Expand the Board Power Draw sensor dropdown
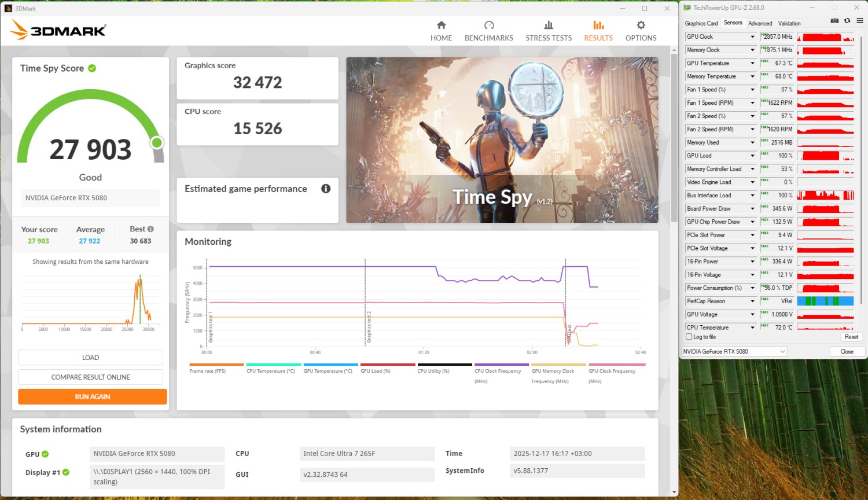The image size is (868, 500). click(x=752, y=208)
